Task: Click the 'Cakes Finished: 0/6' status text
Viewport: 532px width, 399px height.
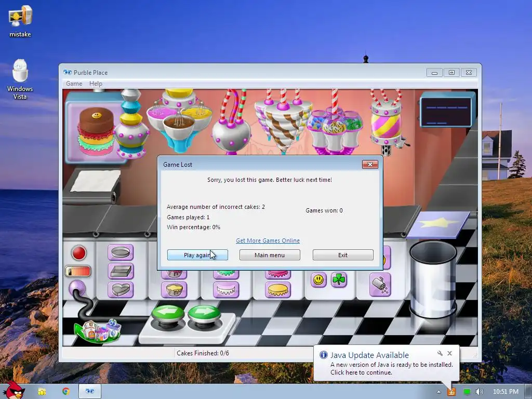Action: coord(203,353)
